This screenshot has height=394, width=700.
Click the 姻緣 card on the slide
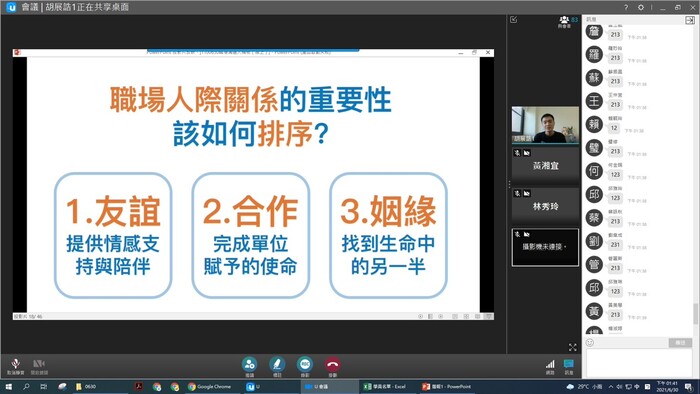[388, 235]
